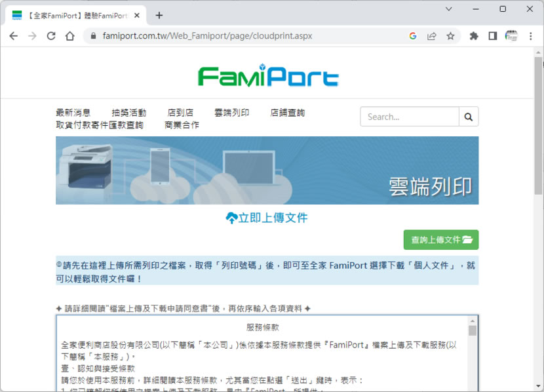Open the 店到店 menu item
544x392 pixels.
pos(180,112)
